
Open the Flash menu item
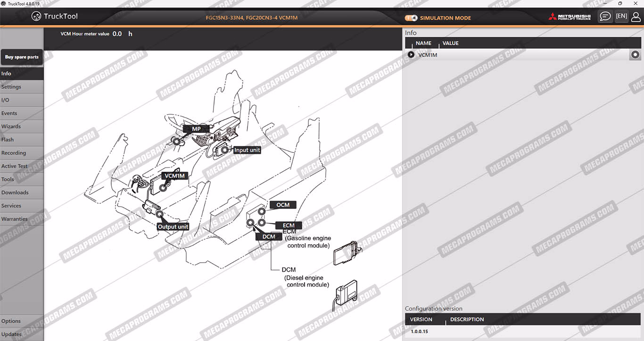coord(22,140)
